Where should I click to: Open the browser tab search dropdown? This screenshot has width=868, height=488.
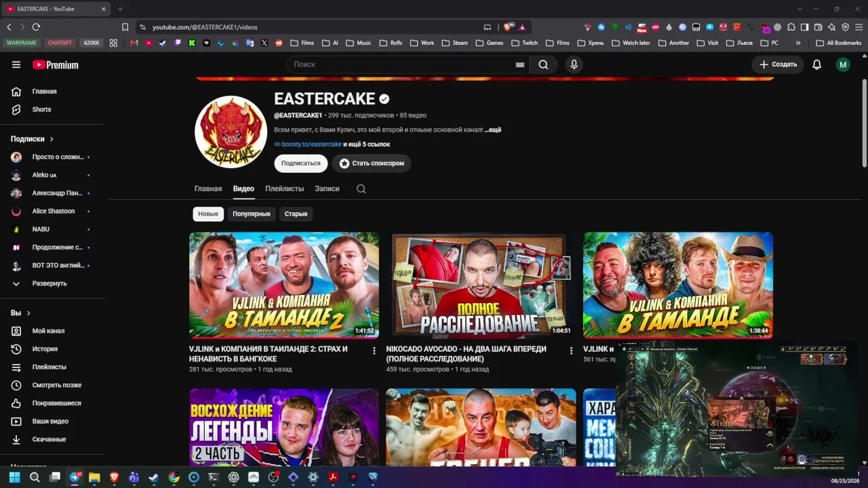click(800, 9)
